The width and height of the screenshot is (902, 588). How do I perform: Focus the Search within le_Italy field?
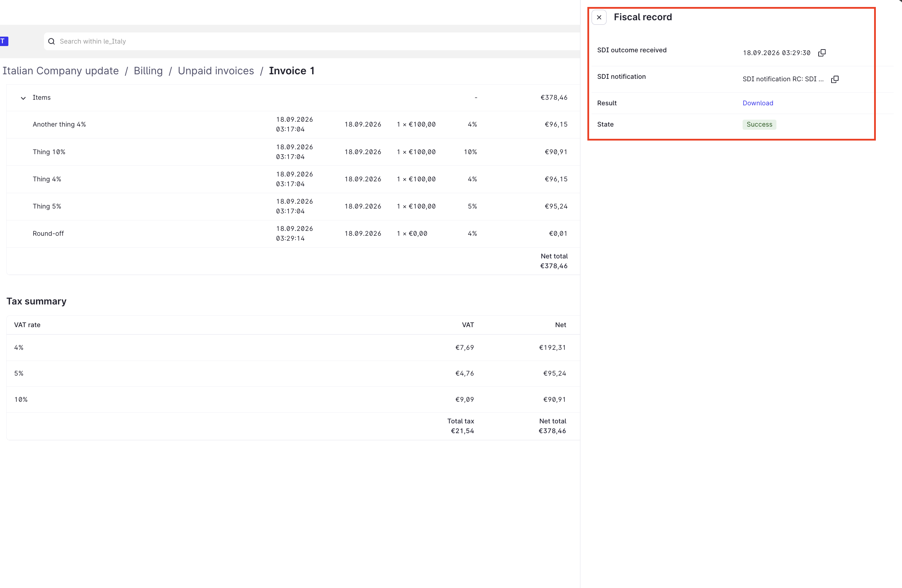(311, 41)
